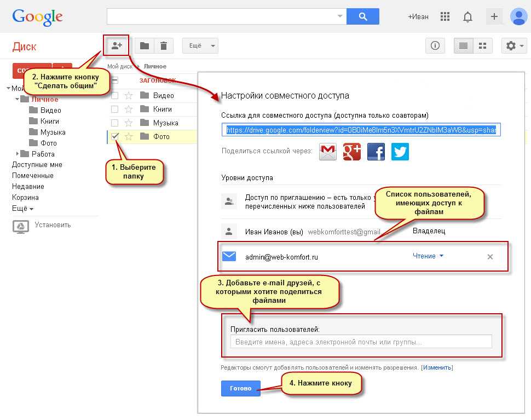Viewport: 531px width, 420px height.
Task: Star the Книги folder
Action: [x=128, y=109]
